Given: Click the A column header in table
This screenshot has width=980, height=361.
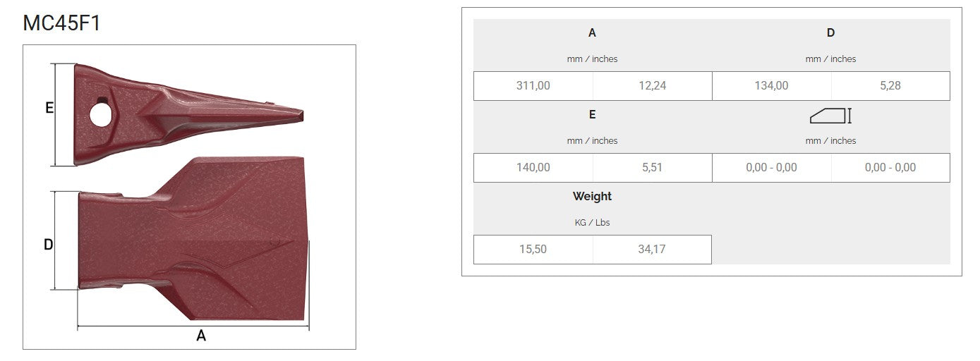Looking at the screenshot, I should pos(592,32).
